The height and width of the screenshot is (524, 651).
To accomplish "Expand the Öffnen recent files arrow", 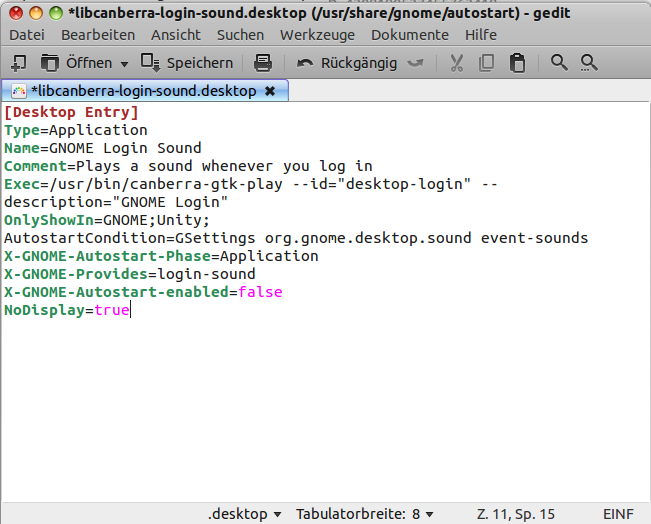I will [124, 64].
